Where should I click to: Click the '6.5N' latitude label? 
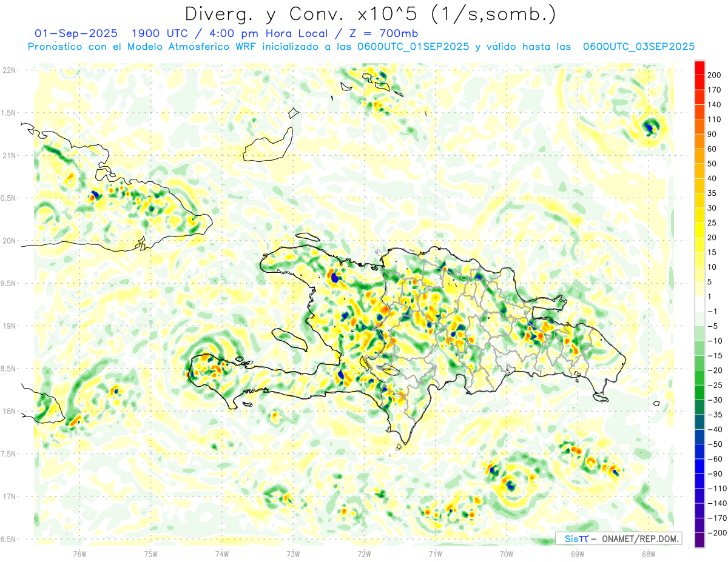9,539
